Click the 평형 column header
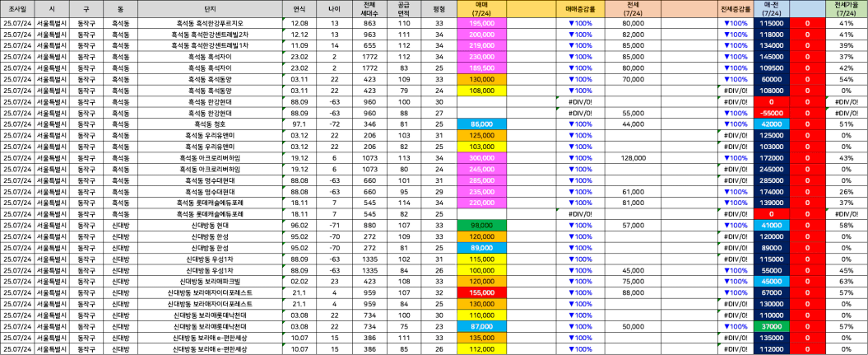 pyautogui.click(x=439, y=9)
